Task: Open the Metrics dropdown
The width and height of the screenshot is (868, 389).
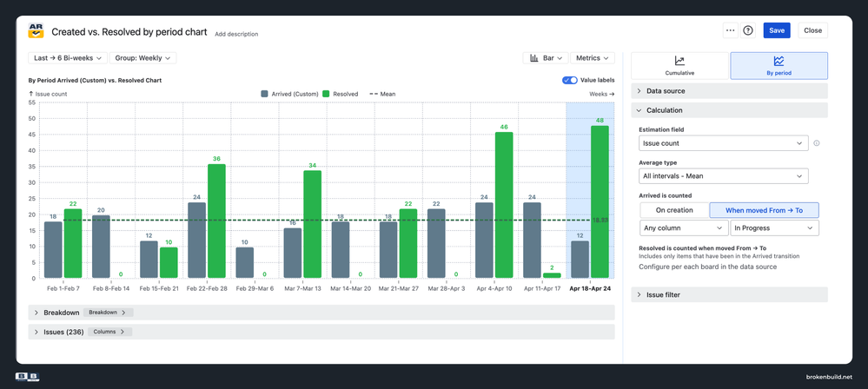Action: [x=593, y=58]
